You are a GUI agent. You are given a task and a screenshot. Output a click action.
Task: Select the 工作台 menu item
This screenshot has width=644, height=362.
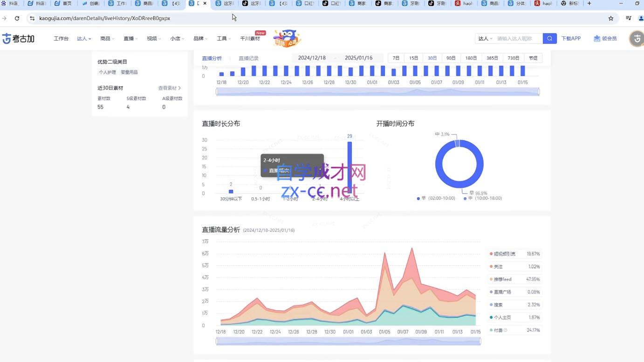point(61,38)
